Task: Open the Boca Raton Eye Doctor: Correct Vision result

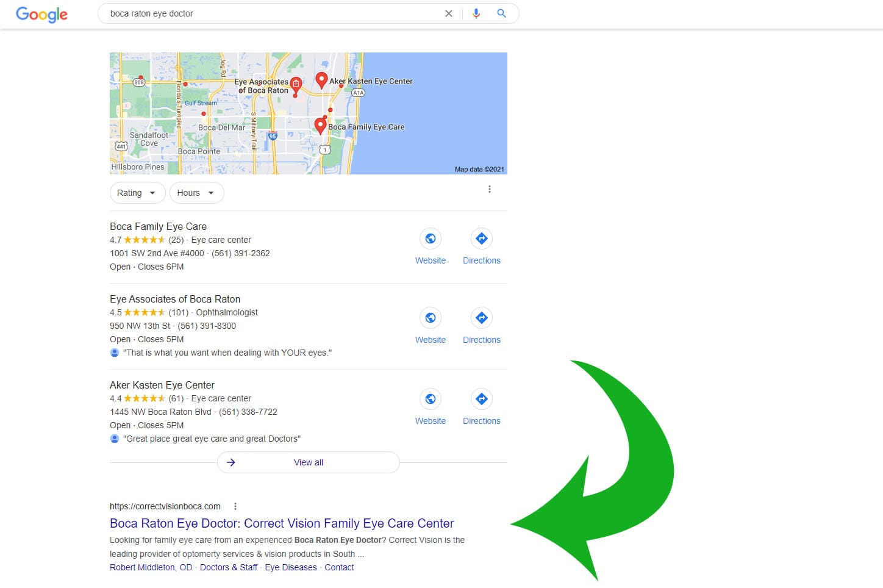Action: [282, 523]
